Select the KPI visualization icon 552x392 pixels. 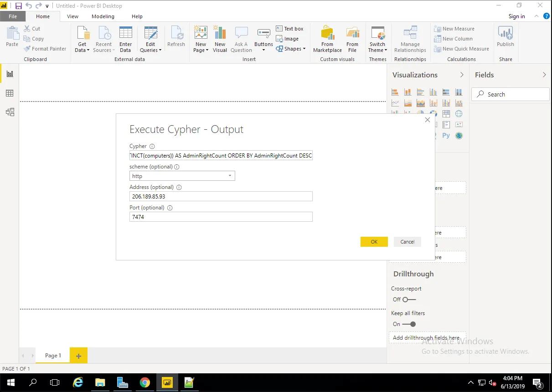click(459, 125)
